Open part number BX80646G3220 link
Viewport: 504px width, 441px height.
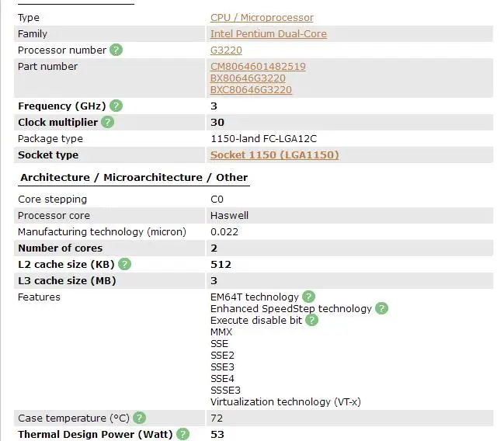click(x=248, y=78)
